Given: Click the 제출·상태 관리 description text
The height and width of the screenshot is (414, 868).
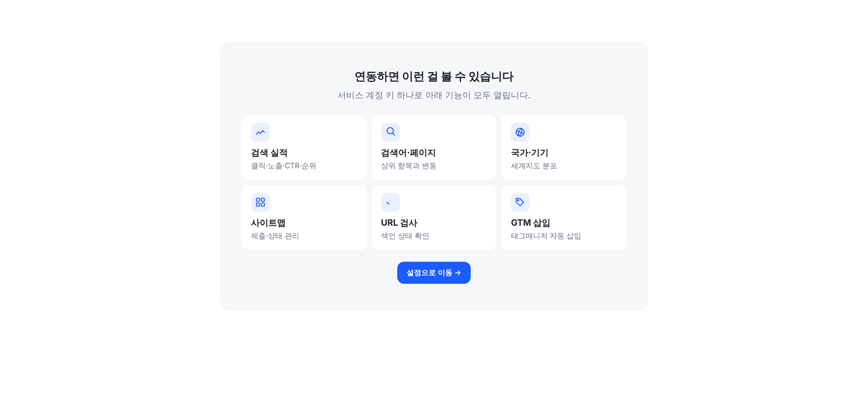Looking at the screenshot, I should point(275,236).
